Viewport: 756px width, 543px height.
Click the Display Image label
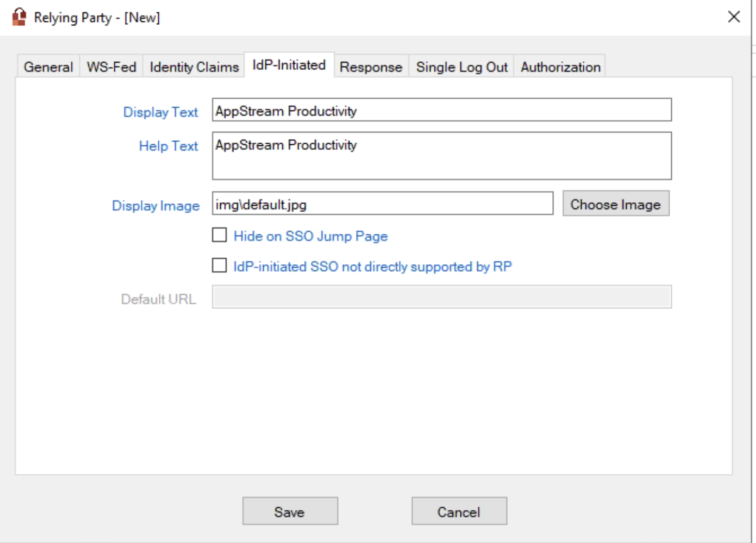pyautogui.click(x=156, y=205)
